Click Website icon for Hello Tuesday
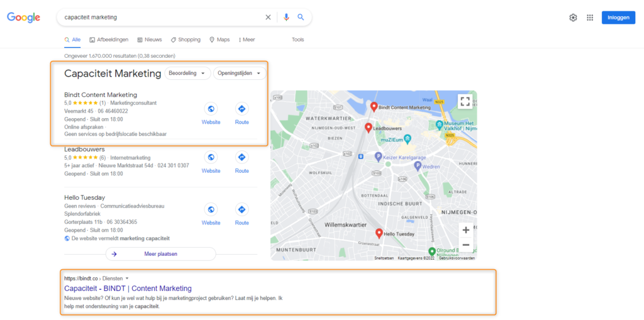644x320 pixels. [x=211, y=209]
